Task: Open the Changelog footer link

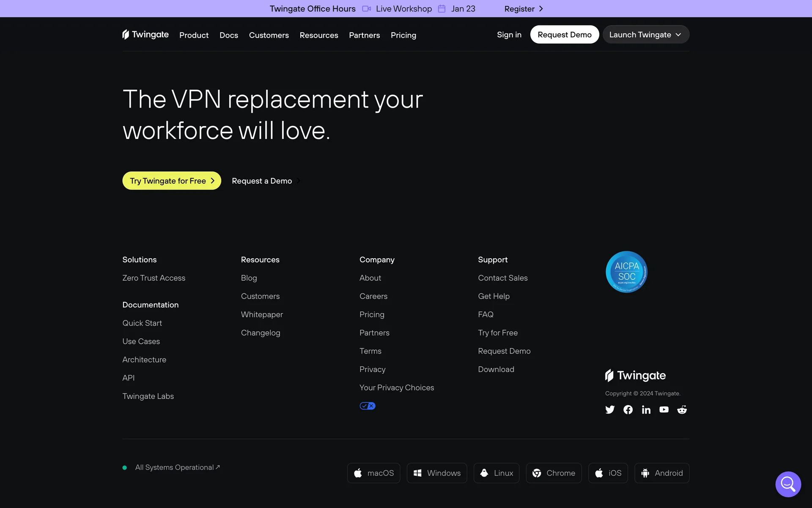Action: [x=261, y=333]
